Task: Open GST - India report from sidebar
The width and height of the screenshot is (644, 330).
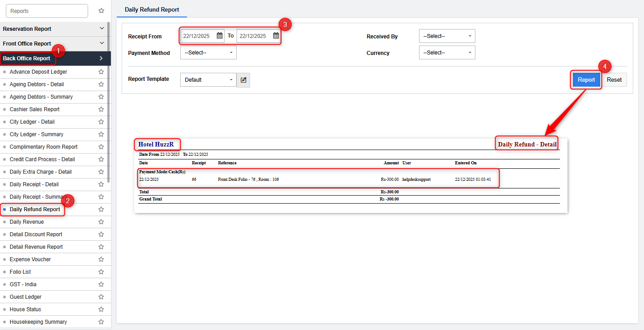Action: tap(23, 284)
